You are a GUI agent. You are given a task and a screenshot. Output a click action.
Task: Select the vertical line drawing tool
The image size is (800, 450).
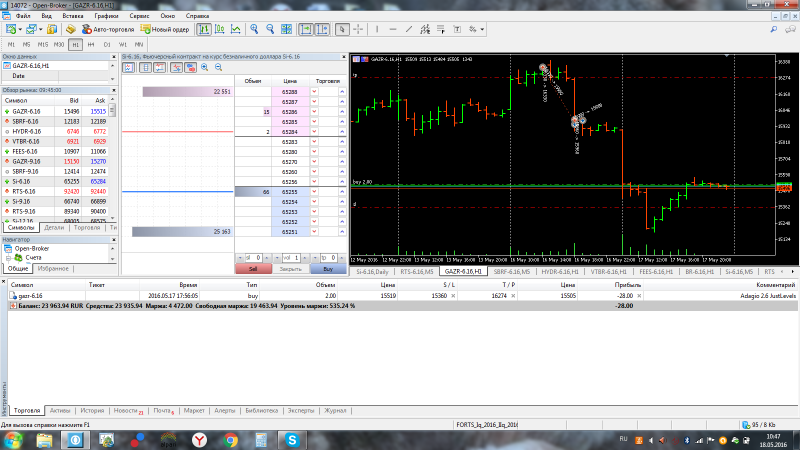tap(377, 30)
